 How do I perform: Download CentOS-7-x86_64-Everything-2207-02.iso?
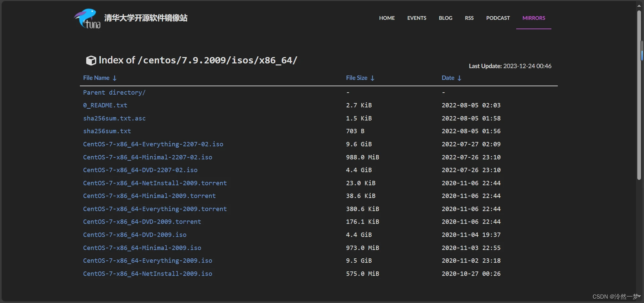(153, 144)
